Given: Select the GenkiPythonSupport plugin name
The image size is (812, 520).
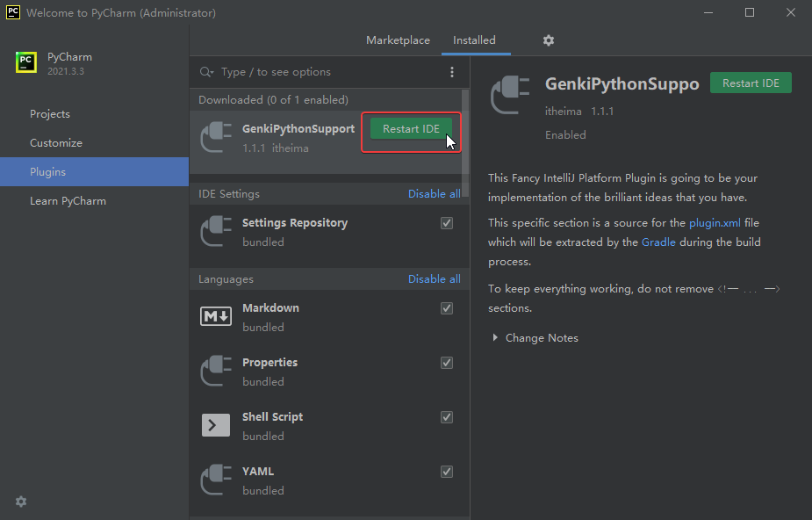Looking at the screenshot, I should point(298,129).
